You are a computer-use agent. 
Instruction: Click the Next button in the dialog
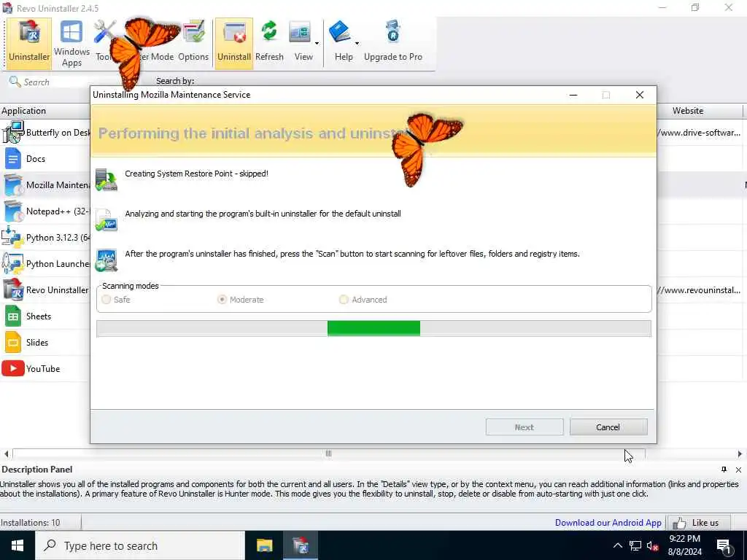[525, 427]
